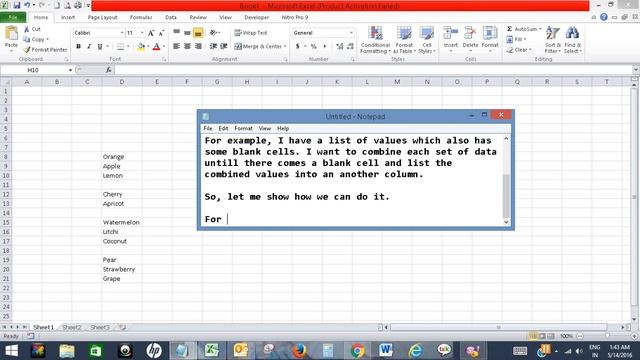Viewport: 640px width, 360px height.
Task: Apply the yellow Fill Color bucket
Action: pos(141,47)
